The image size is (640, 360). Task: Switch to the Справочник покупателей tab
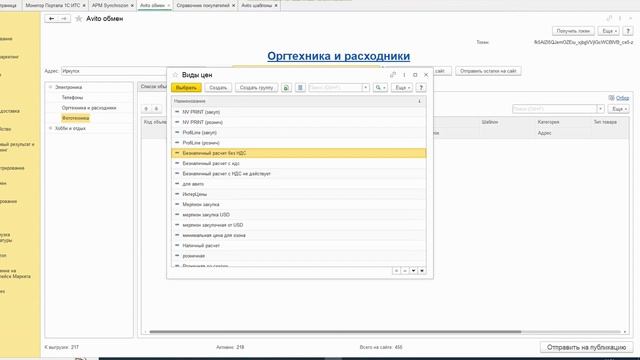pos(203,5)
